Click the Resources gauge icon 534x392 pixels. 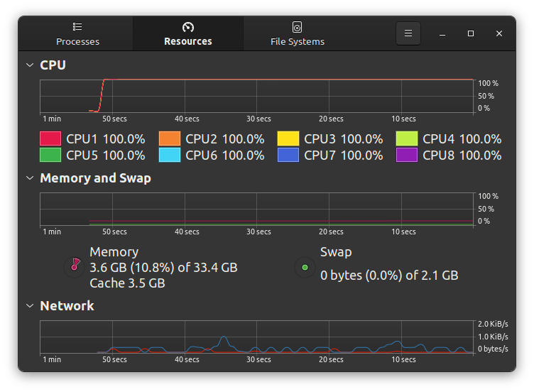click(x=187, y=27)
